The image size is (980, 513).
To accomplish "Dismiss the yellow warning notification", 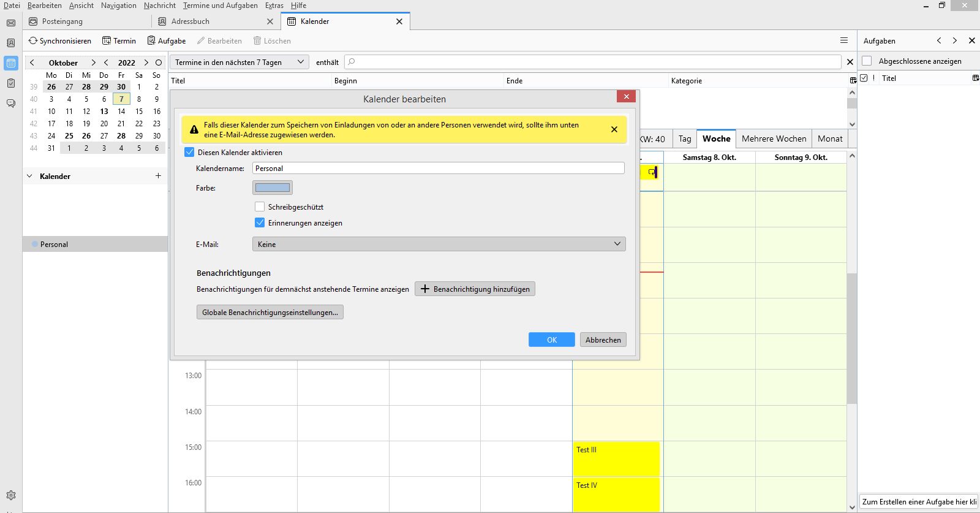I will (614, 129).
